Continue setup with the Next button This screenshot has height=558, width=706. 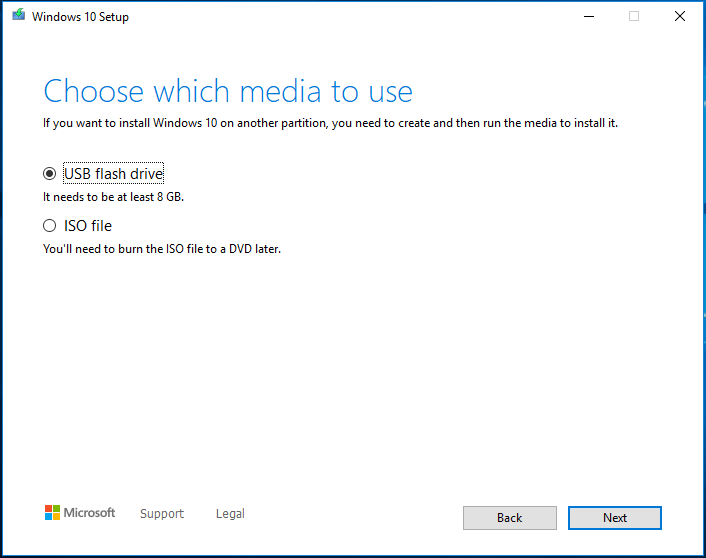pos(615,518)
